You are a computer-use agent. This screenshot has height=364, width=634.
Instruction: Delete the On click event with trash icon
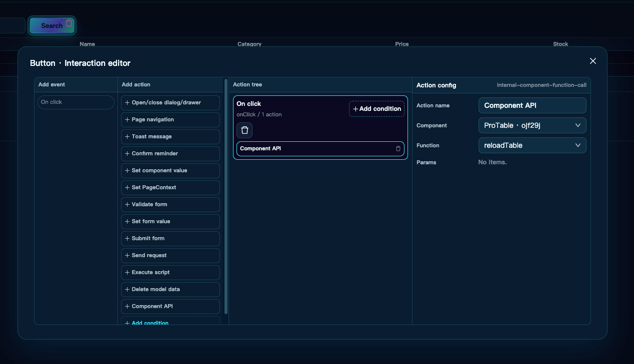coord(244,130)
